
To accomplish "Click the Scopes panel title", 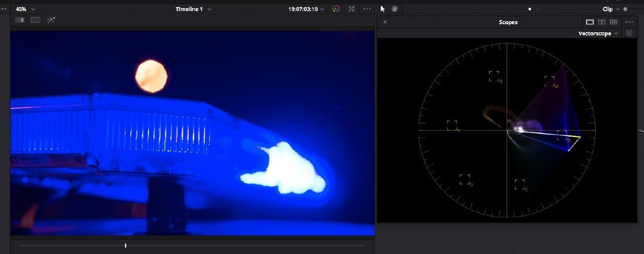I will pos(508,22).
